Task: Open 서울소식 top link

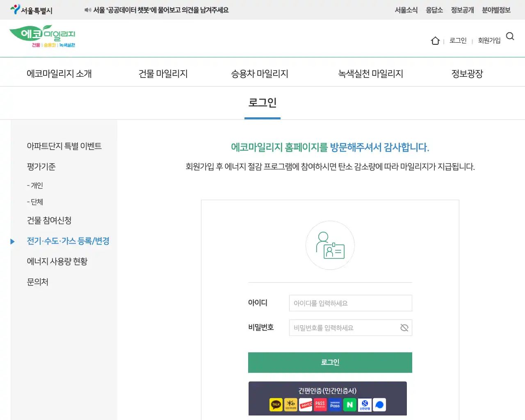Action: [406, 10]
